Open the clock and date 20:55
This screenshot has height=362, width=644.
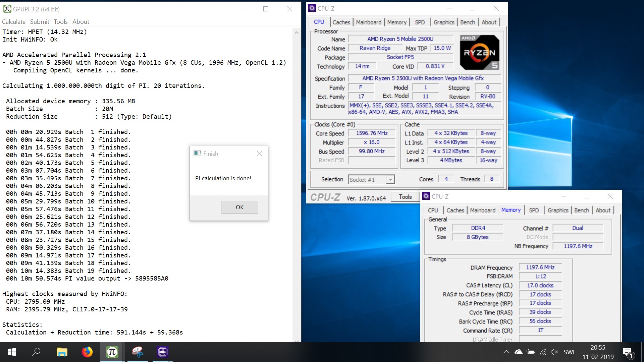point(598,352)
